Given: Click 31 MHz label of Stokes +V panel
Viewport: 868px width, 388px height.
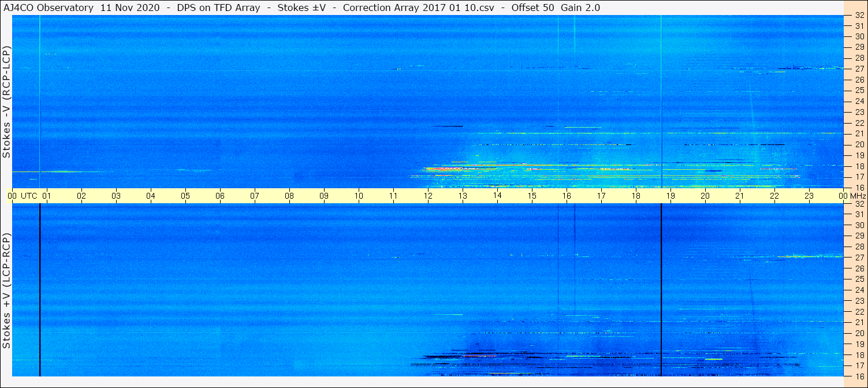Looking at the screenshot, I should (x=859, y=214).
